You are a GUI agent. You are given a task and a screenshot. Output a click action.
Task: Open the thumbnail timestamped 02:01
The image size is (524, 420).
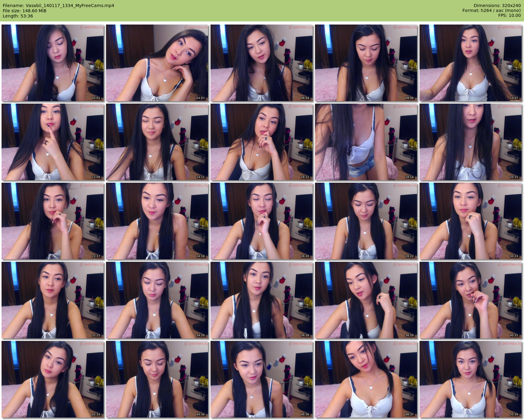(53, 63)
